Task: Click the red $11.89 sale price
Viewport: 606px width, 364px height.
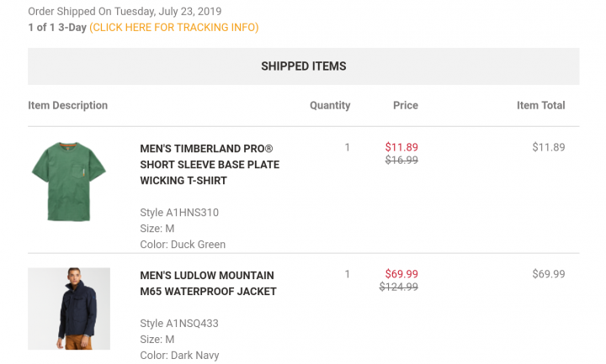Action: pyautogui.click(x=401, y=147)
